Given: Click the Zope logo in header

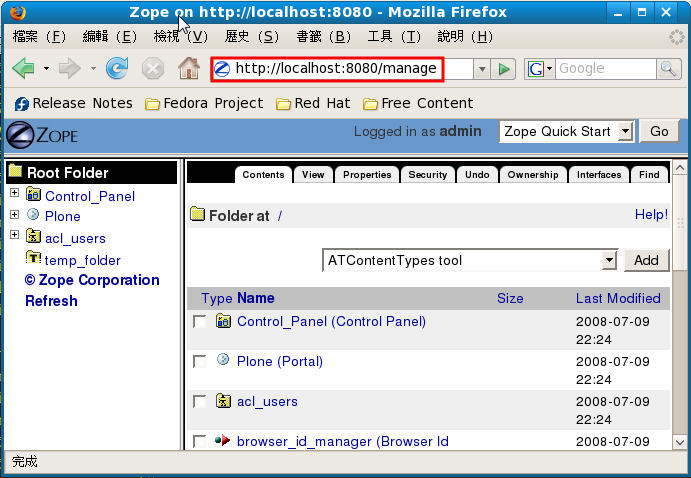Looking at the screenshot, I should [x=42, y=134].
